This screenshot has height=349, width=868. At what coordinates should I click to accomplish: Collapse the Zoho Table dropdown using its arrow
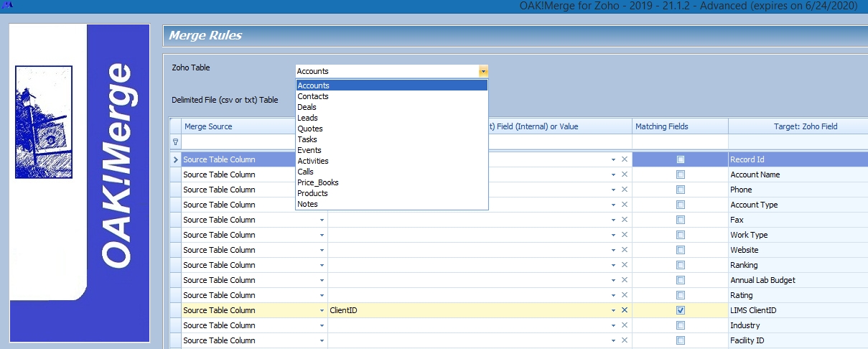(x=483, y=71)
